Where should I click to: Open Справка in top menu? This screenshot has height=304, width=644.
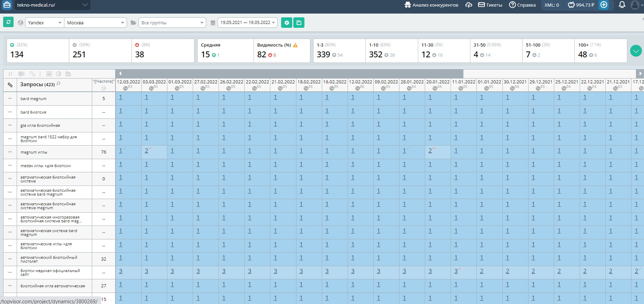(523, 5)
